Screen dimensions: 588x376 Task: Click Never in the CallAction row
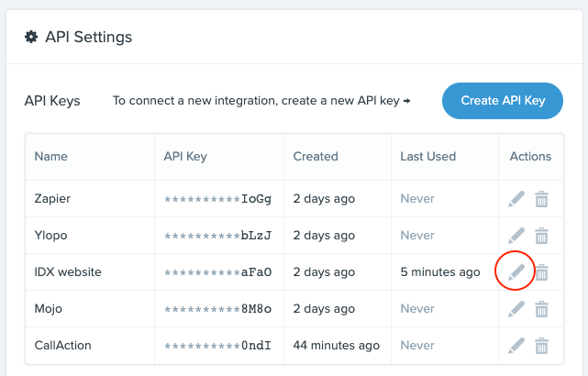tap(417, 346)
